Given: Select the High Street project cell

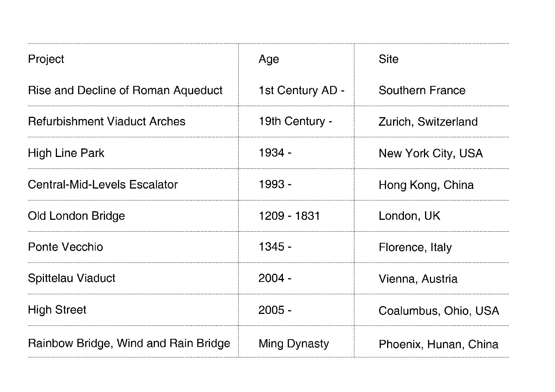Looking at the screenshot, I should 57,310.
